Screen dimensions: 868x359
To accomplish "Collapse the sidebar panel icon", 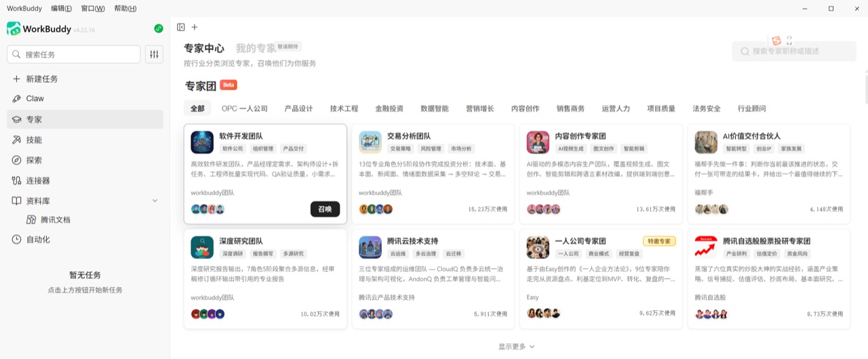I will [181, 27].
